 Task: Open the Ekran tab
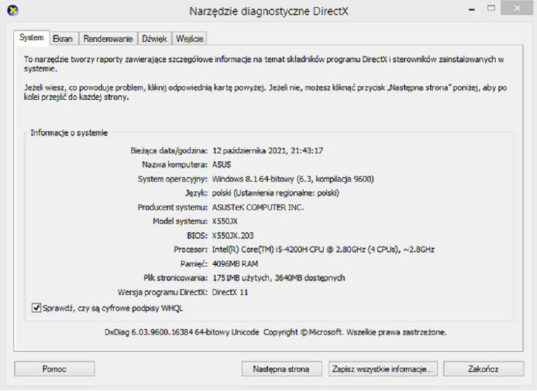pyautogui.click(x=63, y=38)
